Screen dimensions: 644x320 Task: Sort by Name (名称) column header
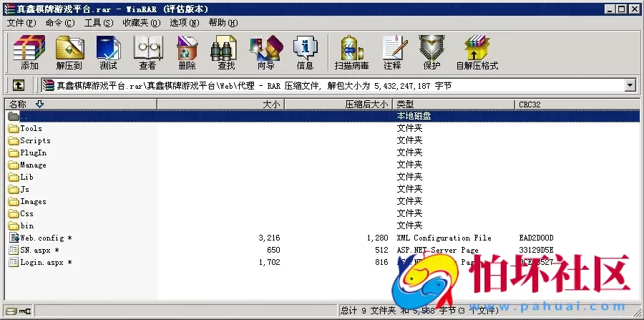coord(80,105)
